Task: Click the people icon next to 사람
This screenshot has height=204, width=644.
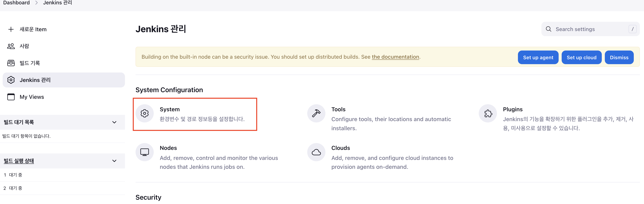Action: (11, 46)
